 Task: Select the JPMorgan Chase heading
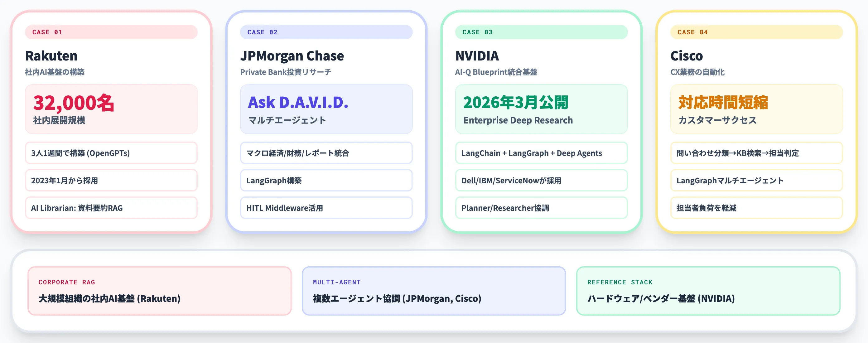pos(292,56)
